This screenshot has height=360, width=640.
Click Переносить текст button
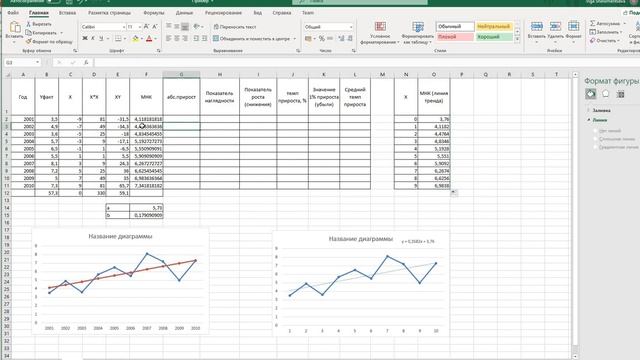tap(235, 27)
